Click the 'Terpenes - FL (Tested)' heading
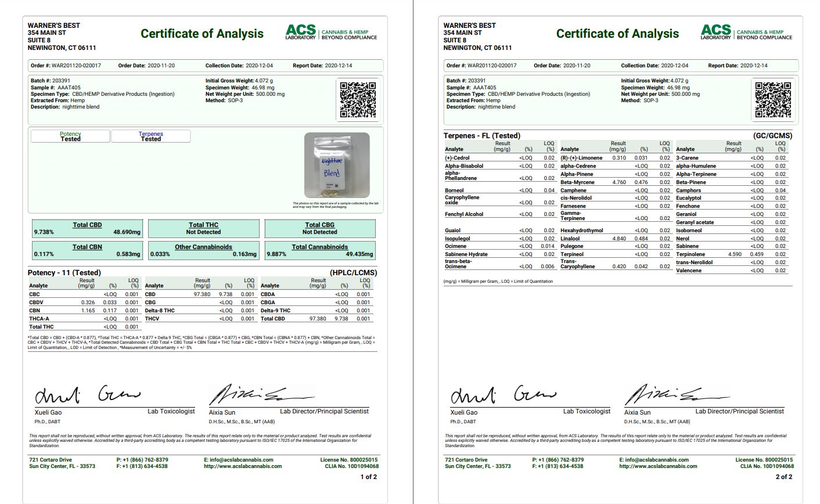The image size is (820, 504). (x=482, y=136)
